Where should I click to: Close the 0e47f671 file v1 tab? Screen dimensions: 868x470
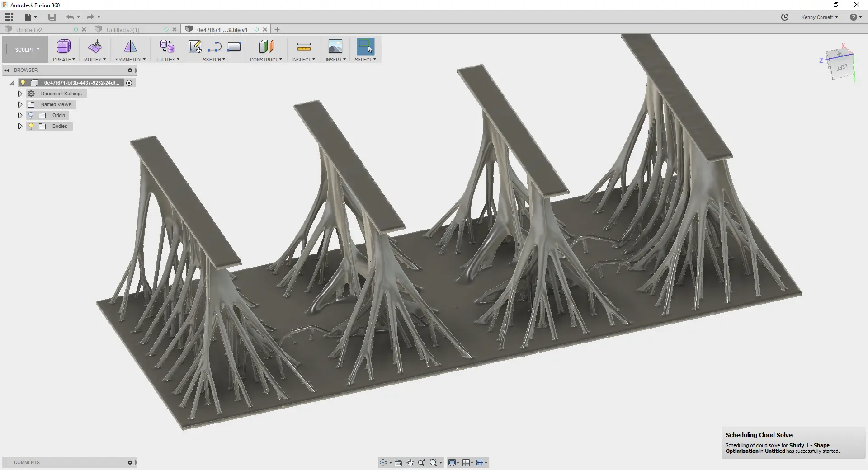tap(265, 29)
